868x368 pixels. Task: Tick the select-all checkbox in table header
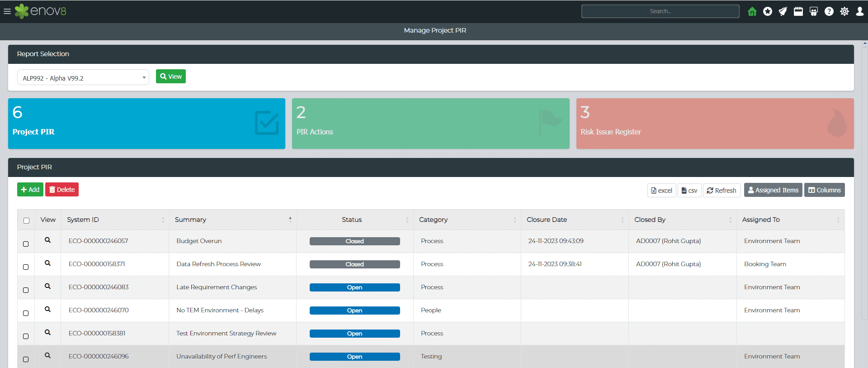click(x=26, y=220)
